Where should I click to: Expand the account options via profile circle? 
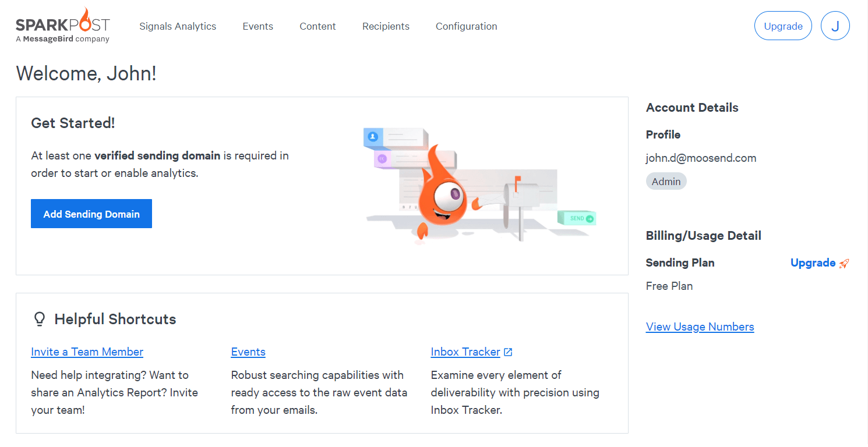[x=835, y=26]
